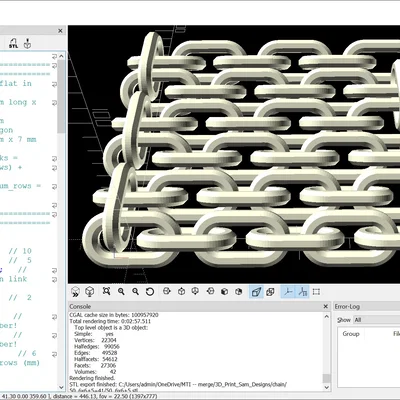Select the Top view cube icon
The height and width of the screenshot is (400, 400).
[x=181, y=292]
